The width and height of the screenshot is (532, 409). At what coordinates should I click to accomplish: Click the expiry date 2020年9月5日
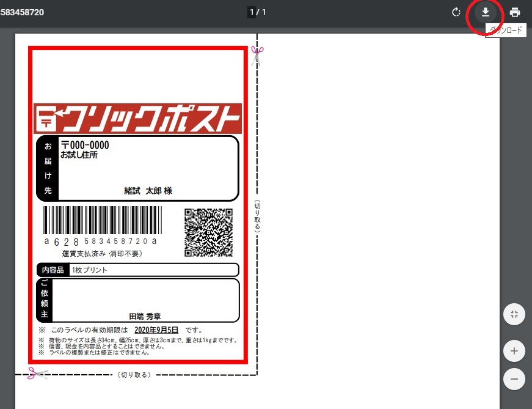point(156,330)
